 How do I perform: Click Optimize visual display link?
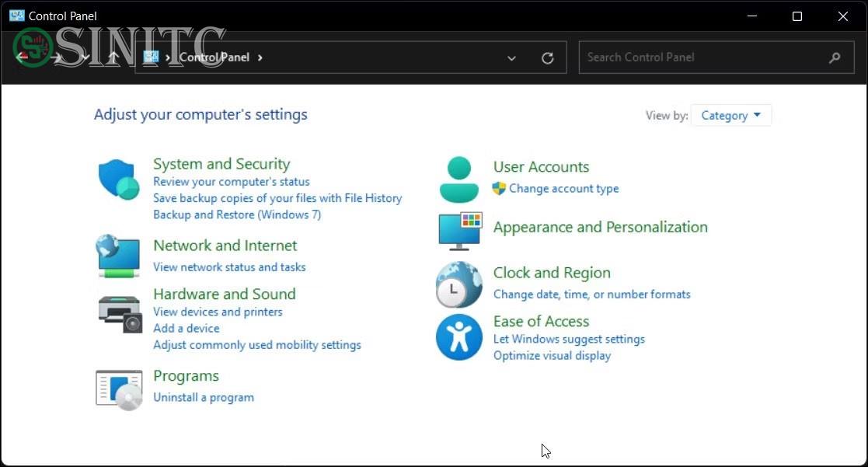tap(552, 356)
